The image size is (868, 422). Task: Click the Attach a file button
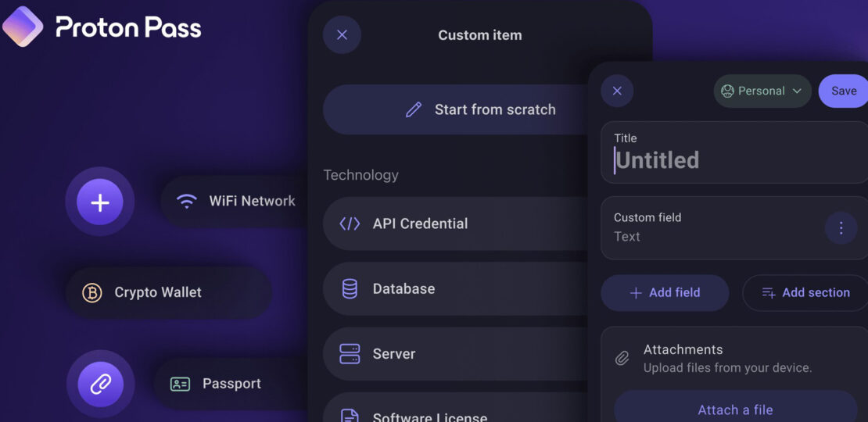[x=735, y=408]
